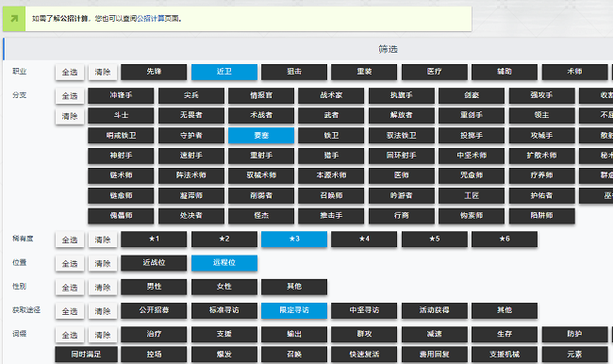Deselect the active 限定寻访 filter
Viewport: 613px width, 364px height.
(294, 311)
